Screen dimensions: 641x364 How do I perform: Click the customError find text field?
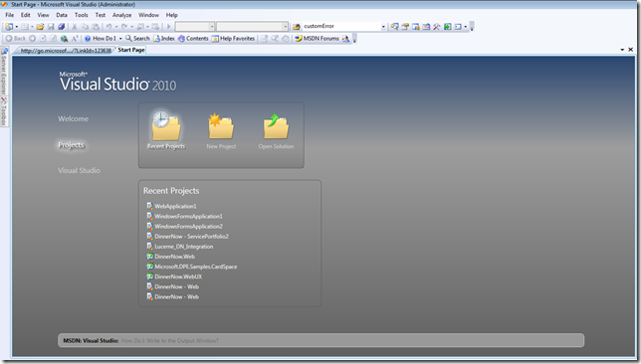point(341,27)
